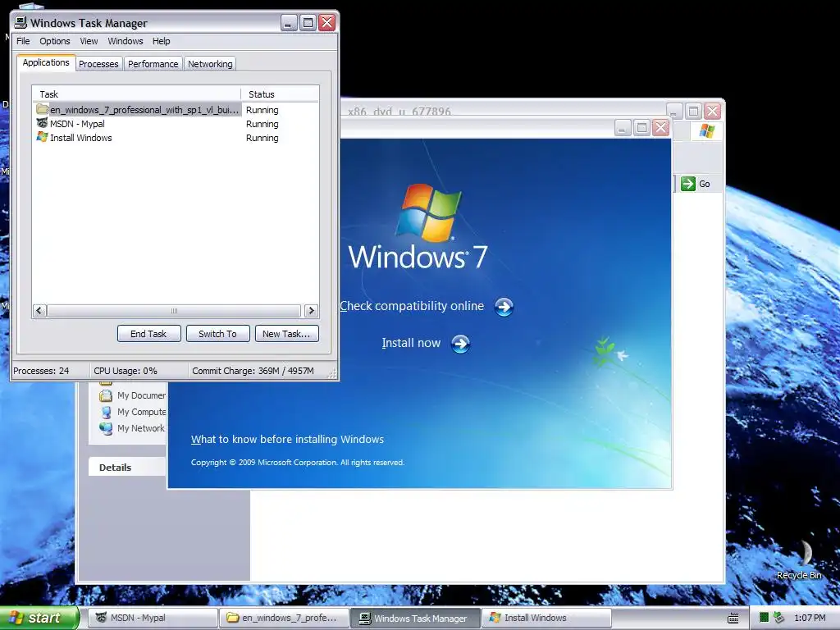Open My Network Places in Explorer side panel

click(141, 428)
